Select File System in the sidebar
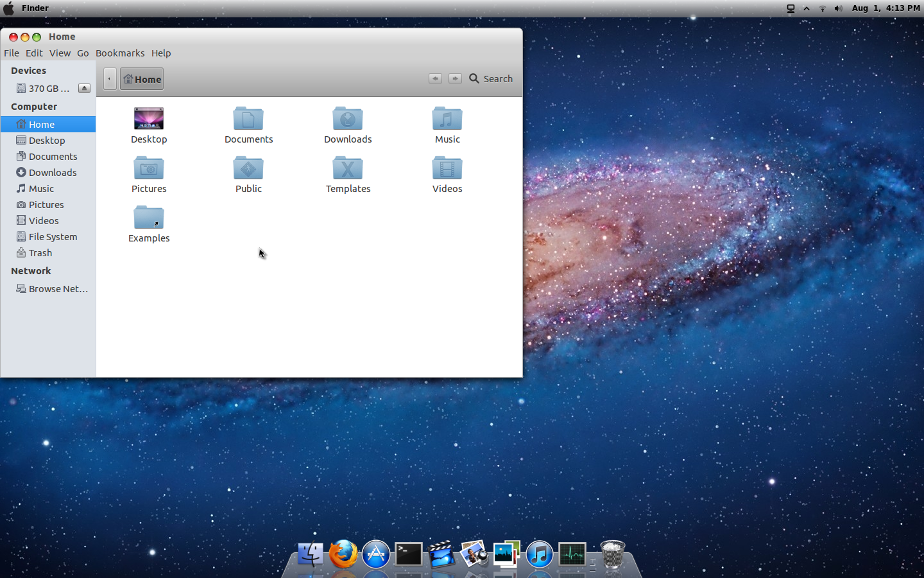This screenshot has height=578, width=924. (53, 237)
